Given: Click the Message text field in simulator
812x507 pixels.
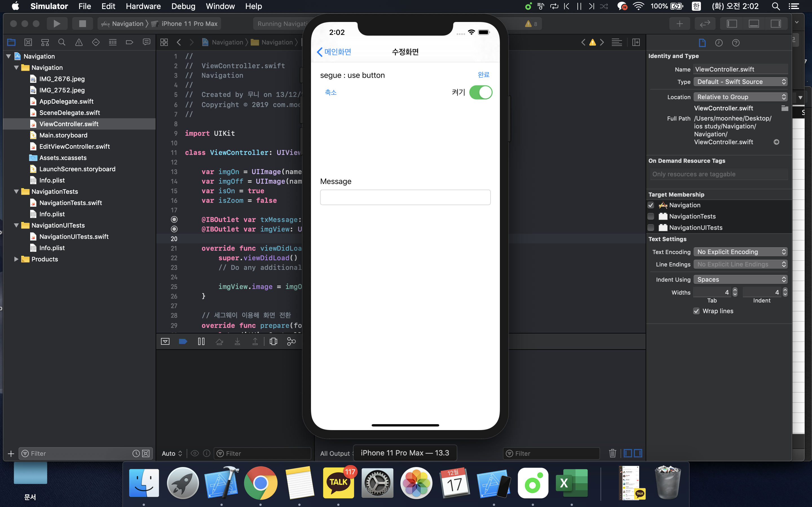Looking at the screenshot, I should coord(405,197).
